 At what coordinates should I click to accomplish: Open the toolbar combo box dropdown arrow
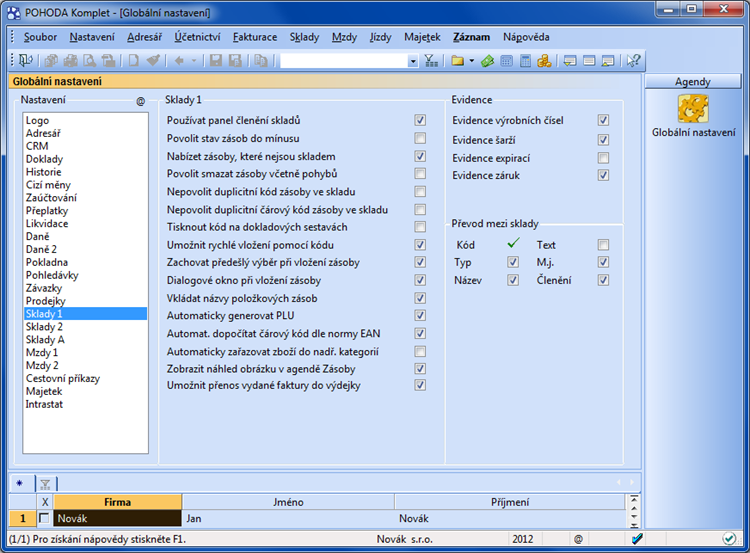[413, 61]
